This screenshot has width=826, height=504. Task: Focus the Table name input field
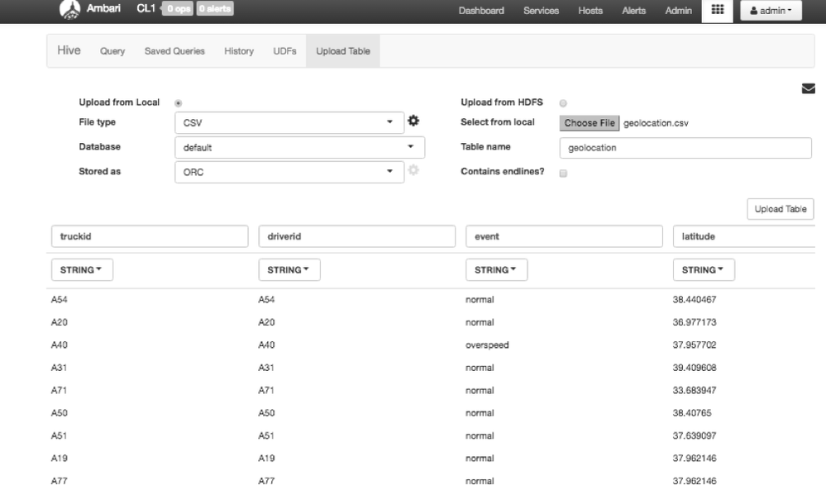[x=685, y=148]
